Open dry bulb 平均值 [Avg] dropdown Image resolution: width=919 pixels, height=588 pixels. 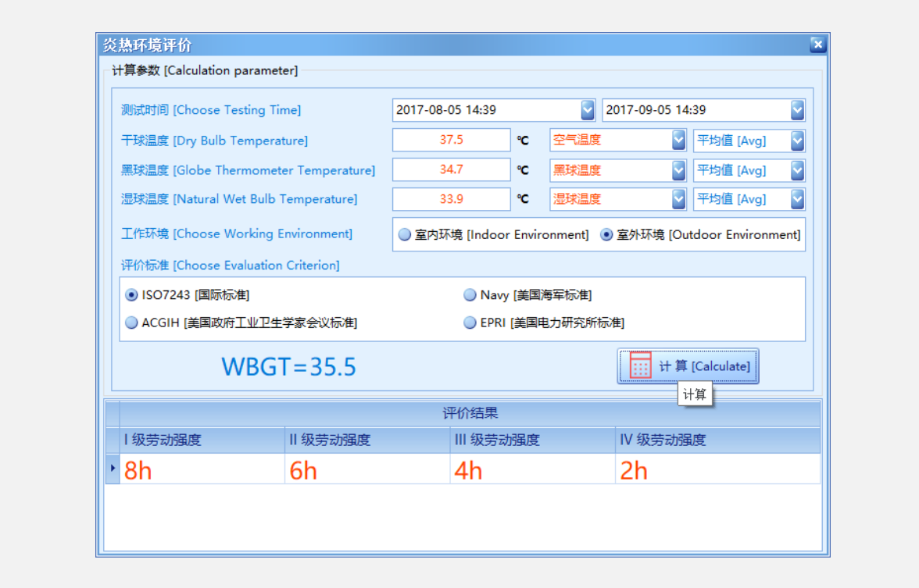pos(797,141)
